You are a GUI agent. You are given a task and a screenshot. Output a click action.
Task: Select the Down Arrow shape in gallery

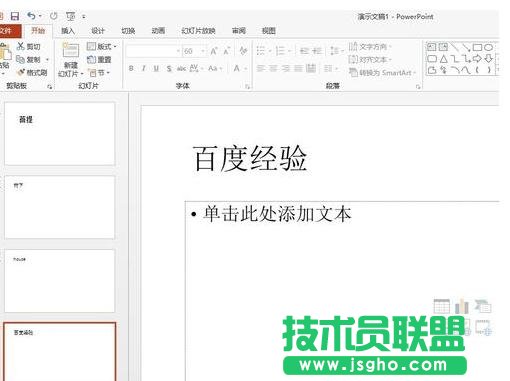[489, 59]
